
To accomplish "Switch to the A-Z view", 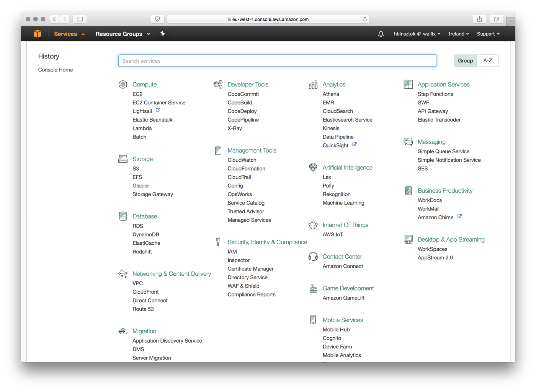I will pyautogui.click(x=488, y=60).
